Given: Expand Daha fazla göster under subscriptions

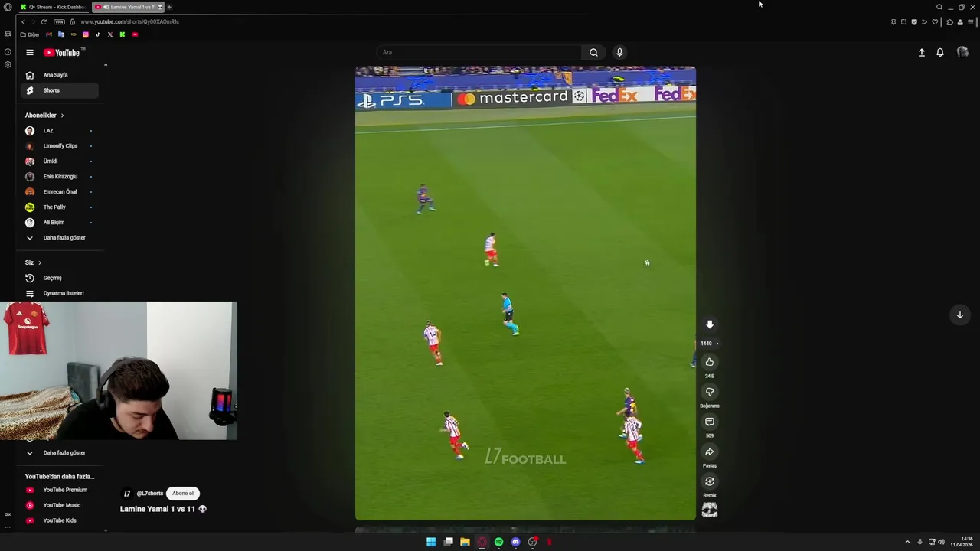Looking at the screenshot, I should point(59,238).
